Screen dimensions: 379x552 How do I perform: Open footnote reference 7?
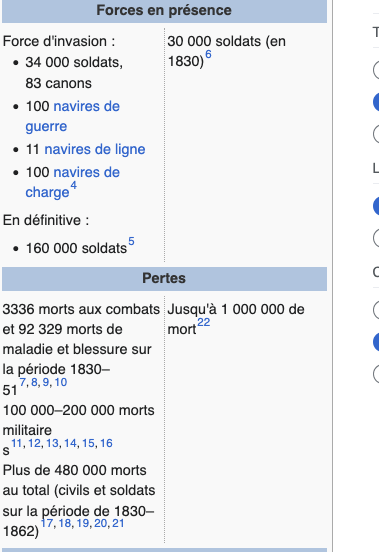tap(23, 382)
